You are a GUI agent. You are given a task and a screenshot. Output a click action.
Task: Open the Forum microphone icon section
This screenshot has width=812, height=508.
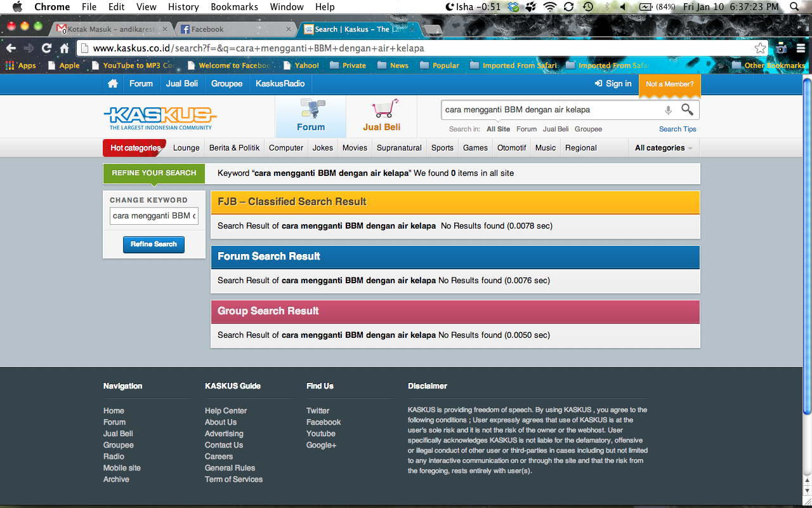311,116
